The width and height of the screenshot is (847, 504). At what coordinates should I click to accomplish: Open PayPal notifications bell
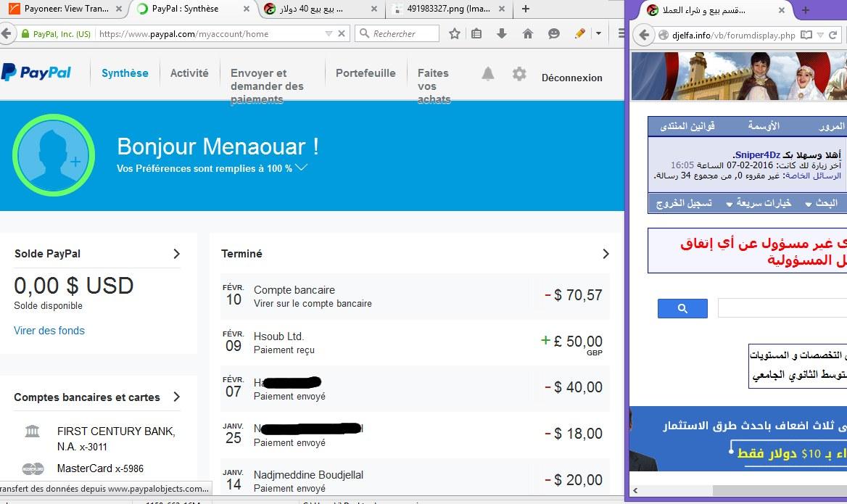pos(488,73)
